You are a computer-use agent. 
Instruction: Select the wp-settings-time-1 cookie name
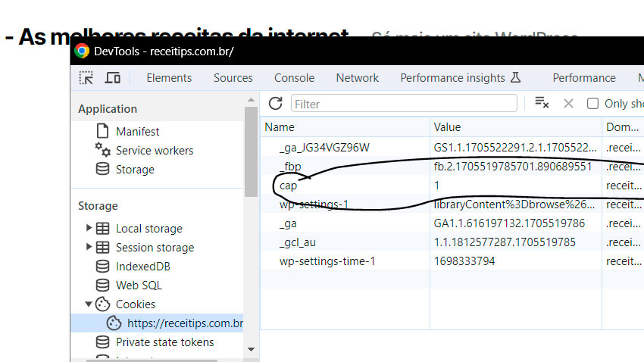pyautogui.click(x=327, y=261)
